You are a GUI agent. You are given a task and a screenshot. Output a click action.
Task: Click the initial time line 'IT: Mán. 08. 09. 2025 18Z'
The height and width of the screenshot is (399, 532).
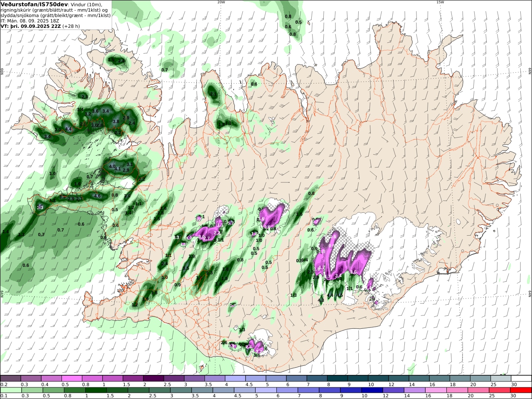[x=30, y=20]
